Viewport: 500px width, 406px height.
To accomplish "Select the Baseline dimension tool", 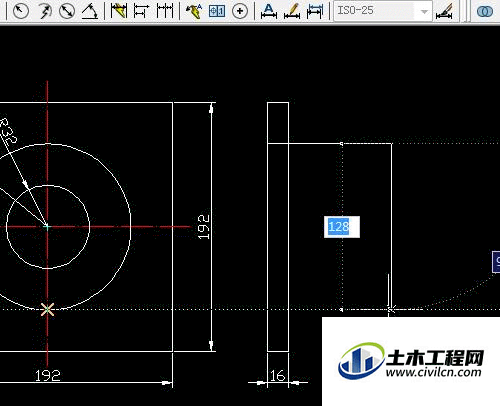I will point(141,11).
